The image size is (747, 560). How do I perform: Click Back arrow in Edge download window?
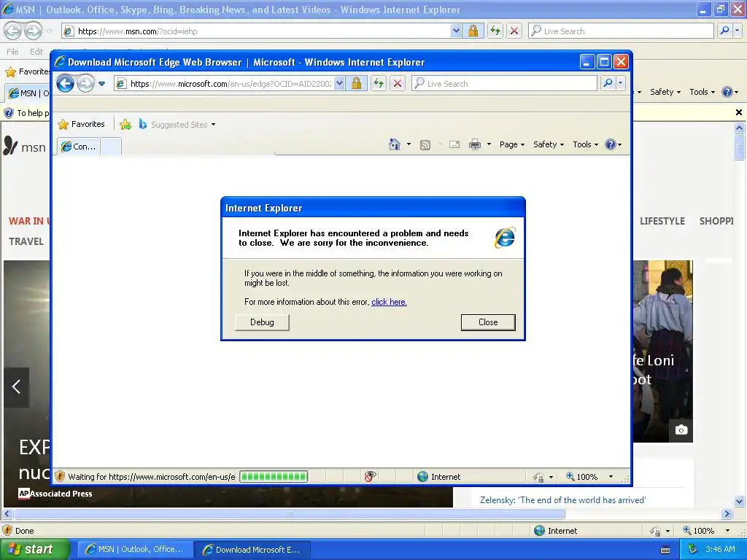[65, 84]
